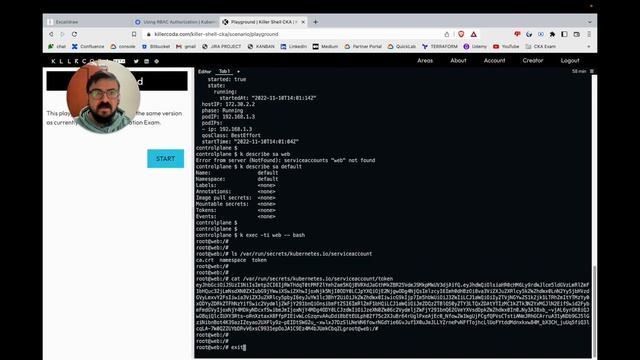
Task: Open Killercoda Twitter icon link
Action: tap(136, 61)
